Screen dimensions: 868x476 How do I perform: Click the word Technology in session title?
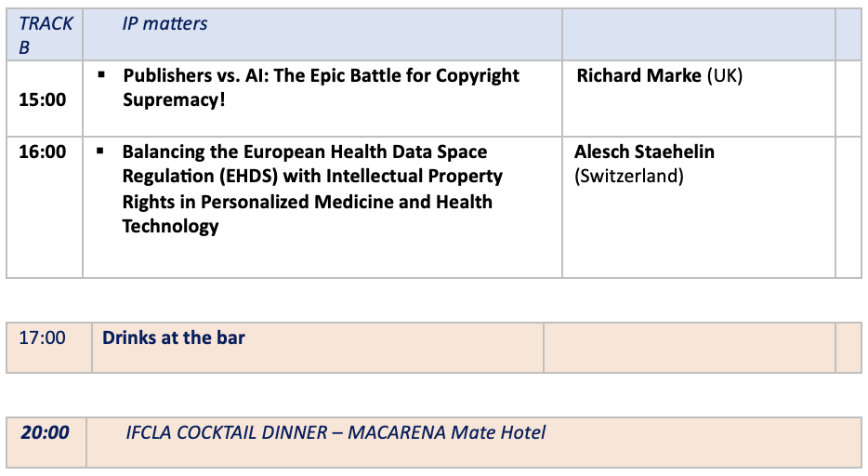170,226
